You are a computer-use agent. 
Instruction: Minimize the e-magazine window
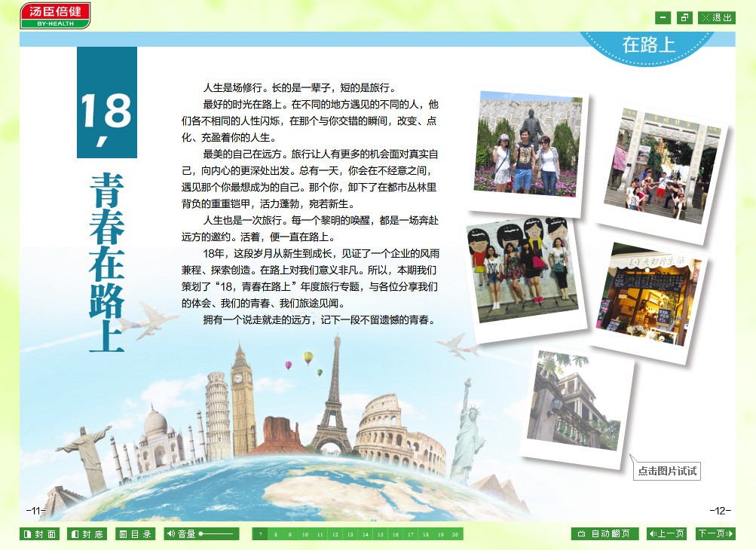point(663,18)
